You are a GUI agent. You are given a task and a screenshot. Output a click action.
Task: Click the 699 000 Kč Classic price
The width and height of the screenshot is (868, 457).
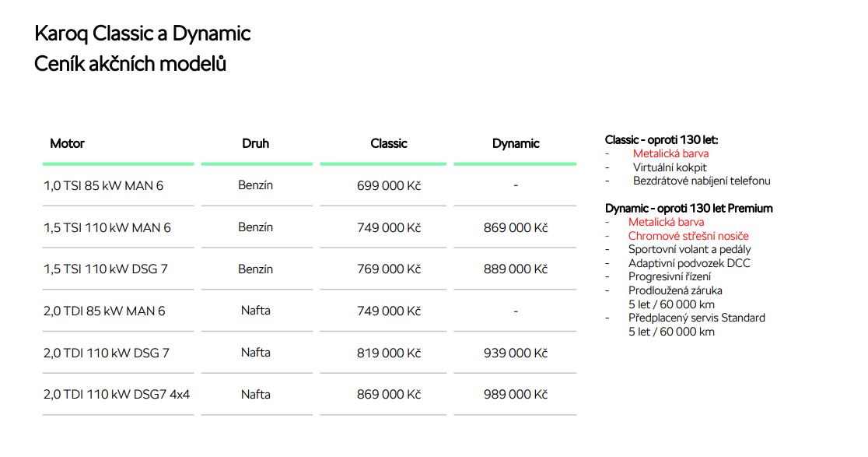(x=389, y=186)
